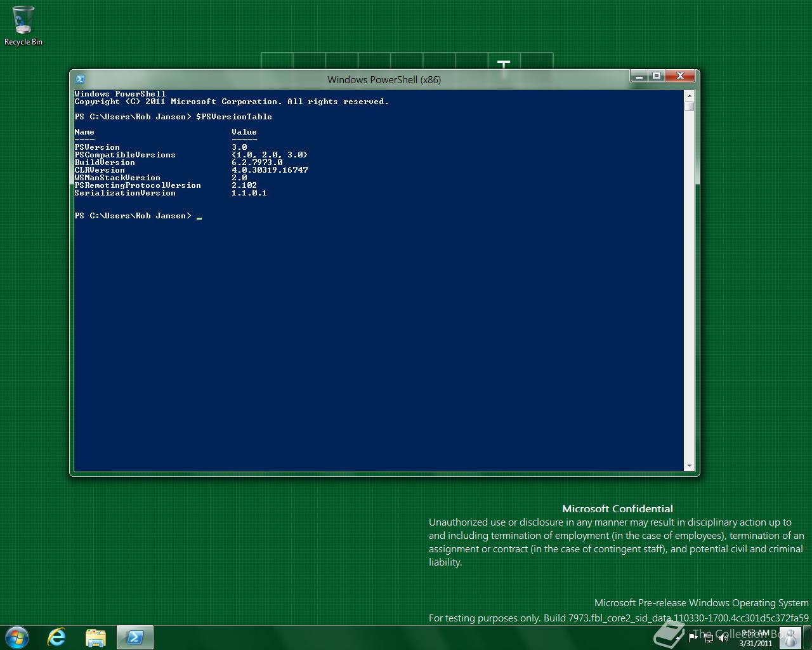812x650 pixels.
Task: Click the PowerShell vertical scrollbar thumb
Action: (x=690, y=106)
